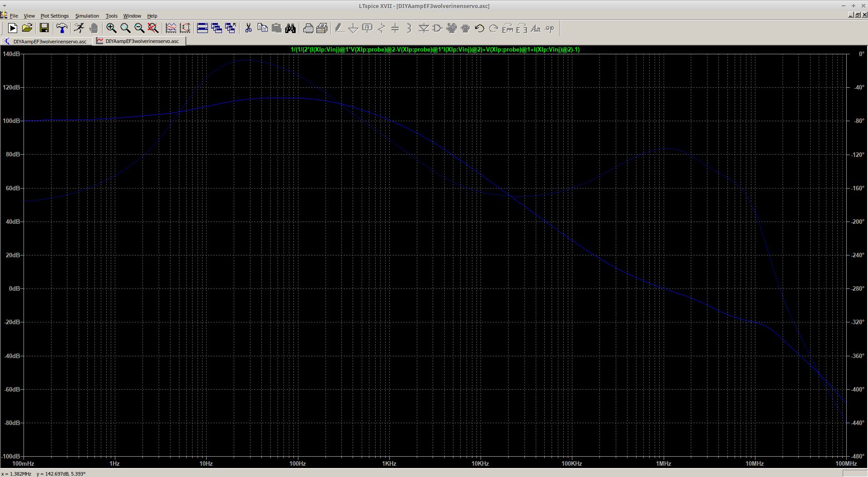Place a Capacitor from toolbar

pos(395,28)
